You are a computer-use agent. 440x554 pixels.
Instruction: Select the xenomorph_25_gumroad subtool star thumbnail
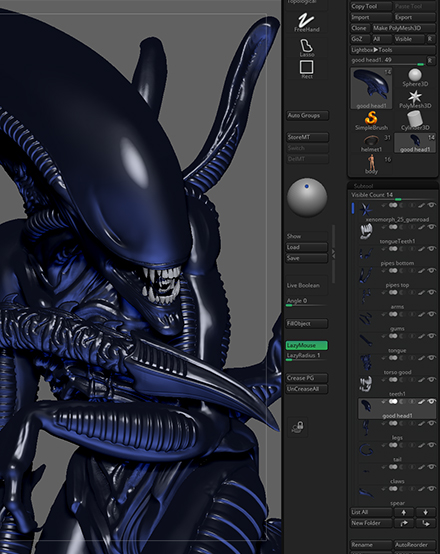(365, 209)
